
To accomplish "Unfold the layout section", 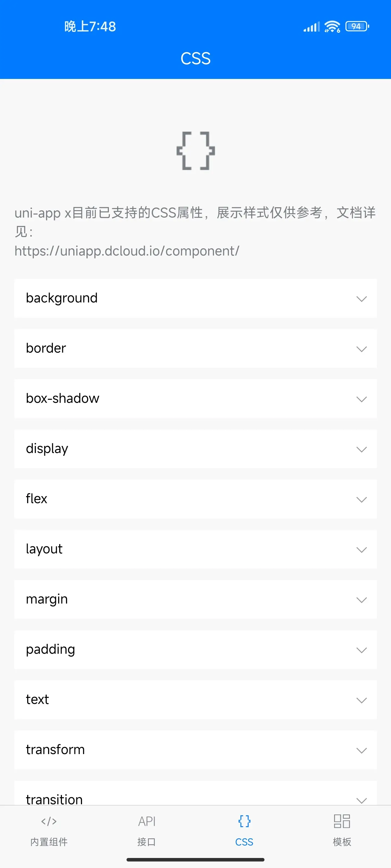I will tap(195, 549).
